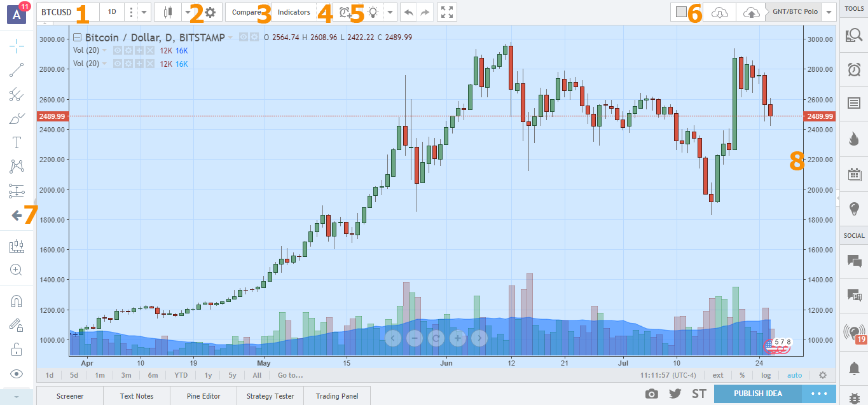Open dropdown after Bitcoin / Dollar title

pos(231,38)
